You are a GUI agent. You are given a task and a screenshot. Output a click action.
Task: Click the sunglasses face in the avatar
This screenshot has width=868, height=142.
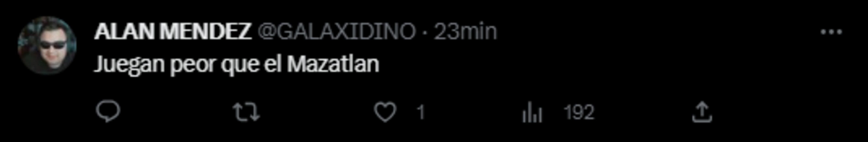(x=52, y=47)
